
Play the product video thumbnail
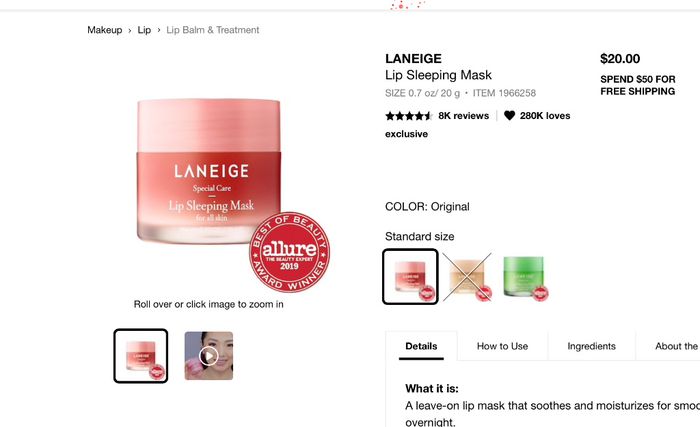208,356
